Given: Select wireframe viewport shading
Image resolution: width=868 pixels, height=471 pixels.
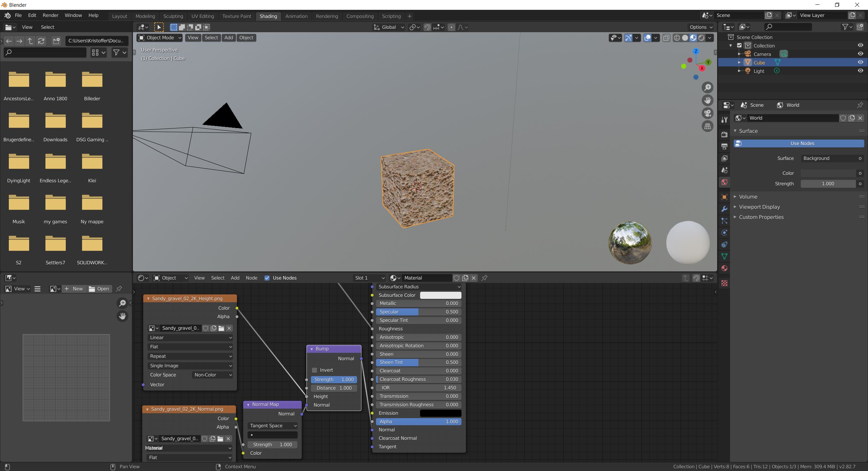Looking at the screenshot, I should [x=677, y=38].
